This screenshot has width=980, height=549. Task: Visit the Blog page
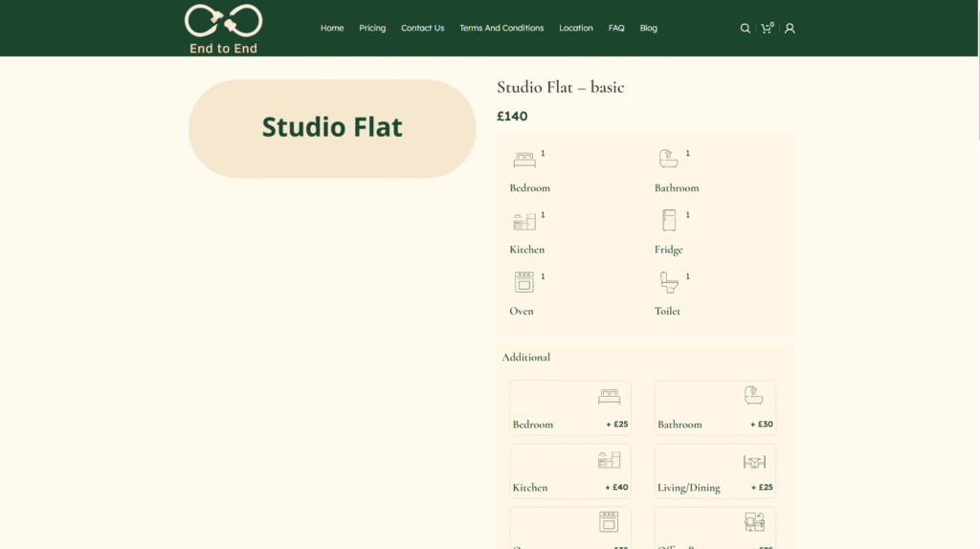coord(649,29)
